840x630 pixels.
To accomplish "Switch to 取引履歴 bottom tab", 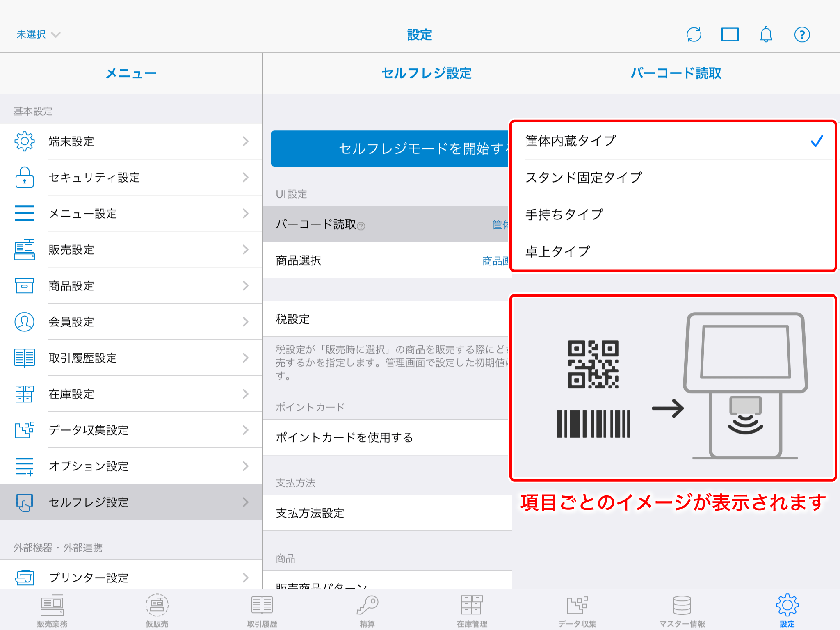I will [262, 611].
